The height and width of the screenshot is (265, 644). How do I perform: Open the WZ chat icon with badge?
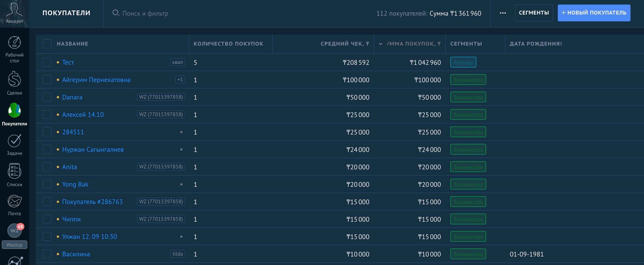click(15, 230)
